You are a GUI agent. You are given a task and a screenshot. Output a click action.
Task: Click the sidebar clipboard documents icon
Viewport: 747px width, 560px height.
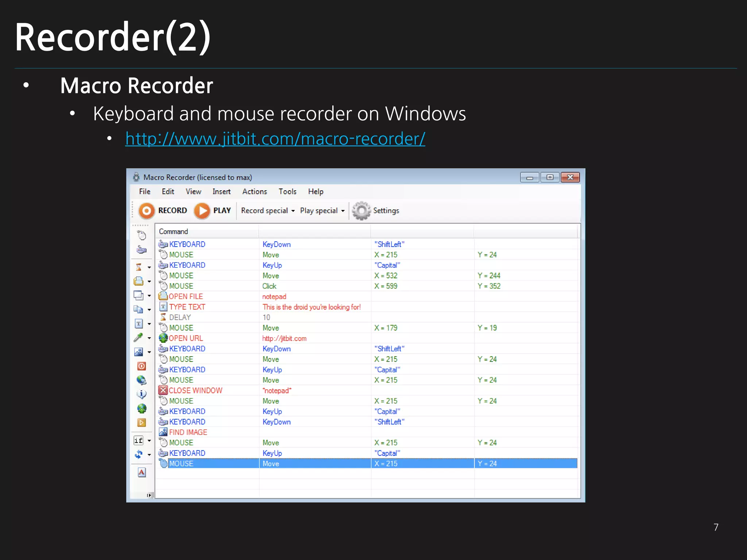139,310
